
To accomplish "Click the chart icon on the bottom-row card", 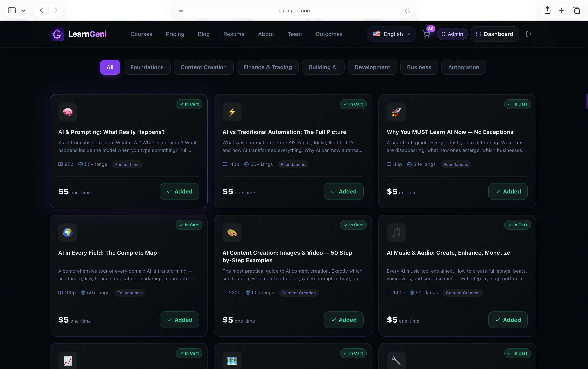I will [x=68, y=360].
